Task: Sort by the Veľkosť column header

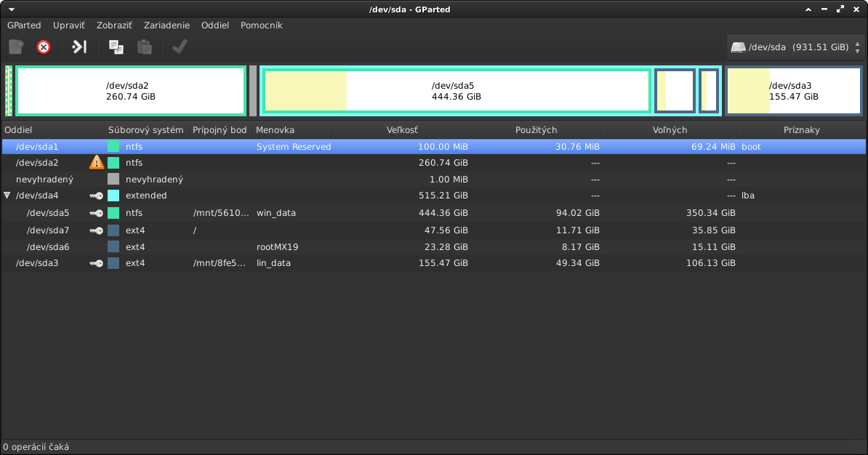Action: click(x=401, y=130)
